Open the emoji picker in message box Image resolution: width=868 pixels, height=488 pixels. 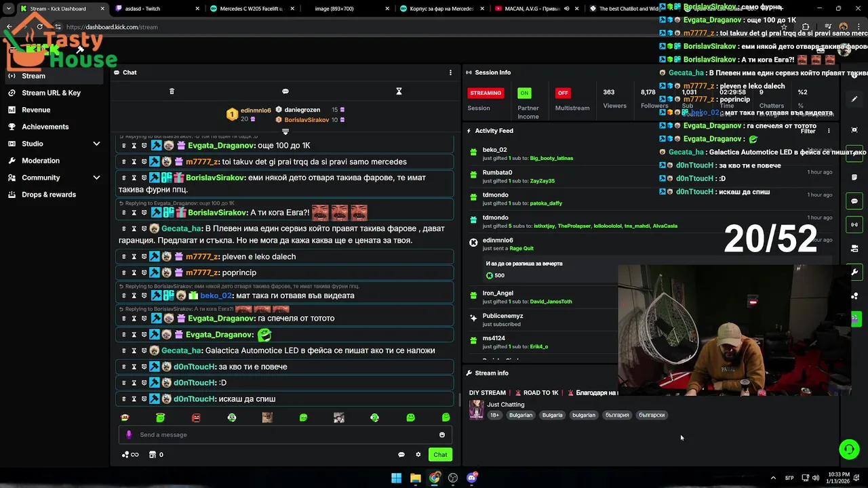coord(442,435)
